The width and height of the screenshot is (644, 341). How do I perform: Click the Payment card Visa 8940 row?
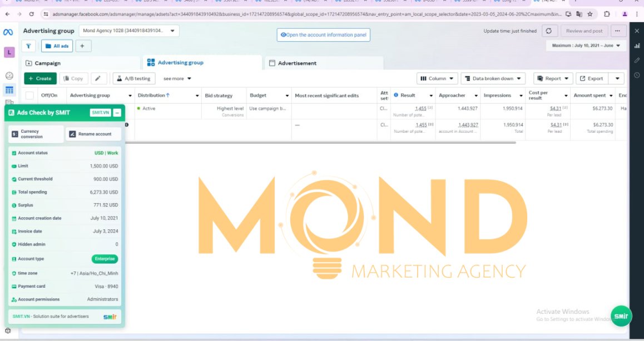[65, 287]
